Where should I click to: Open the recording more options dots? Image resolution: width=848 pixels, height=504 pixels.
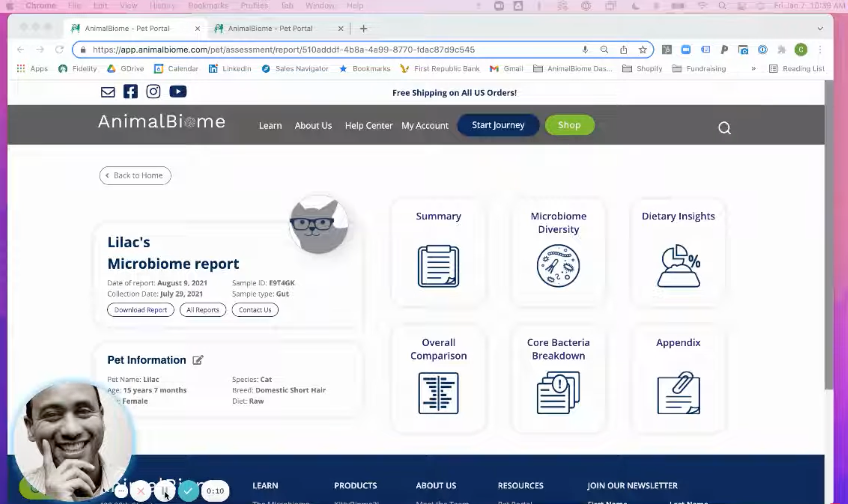coord(121,491)
